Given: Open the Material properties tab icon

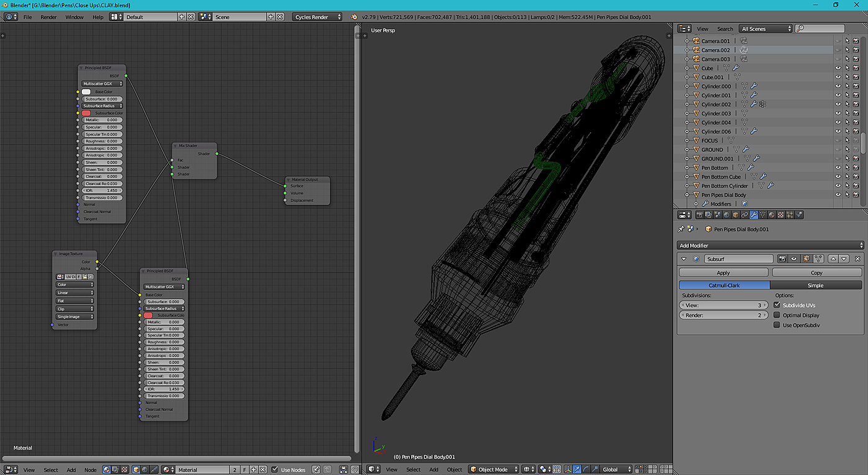Looking at the screenshot, I should 772,215.
